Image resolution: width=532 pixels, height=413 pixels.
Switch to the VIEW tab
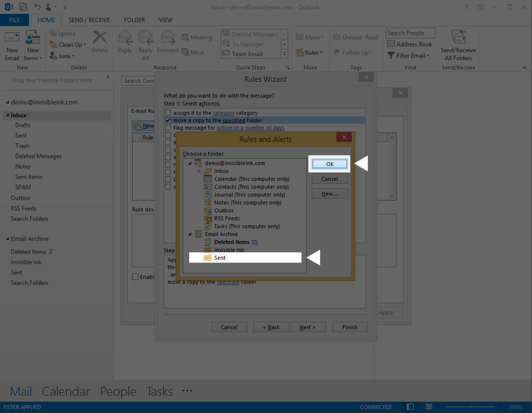(x=165, y=20)
